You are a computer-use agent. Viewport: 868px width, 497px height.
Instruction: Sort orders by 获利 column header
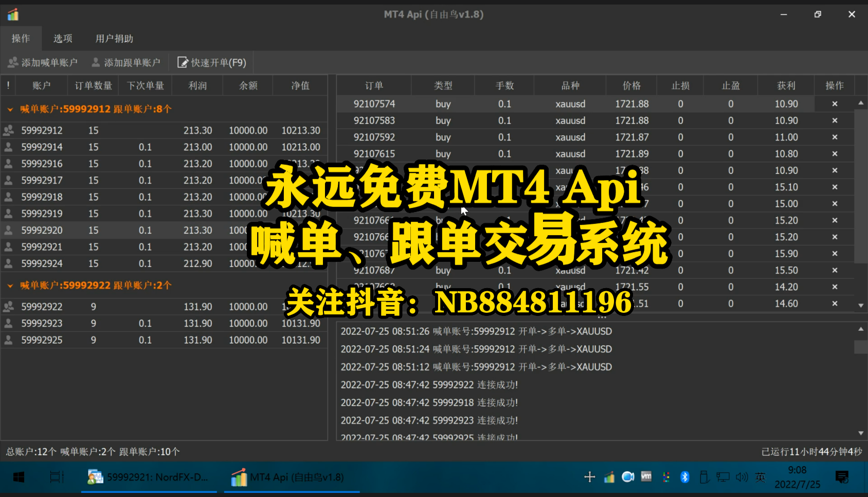tap(786, 85)
